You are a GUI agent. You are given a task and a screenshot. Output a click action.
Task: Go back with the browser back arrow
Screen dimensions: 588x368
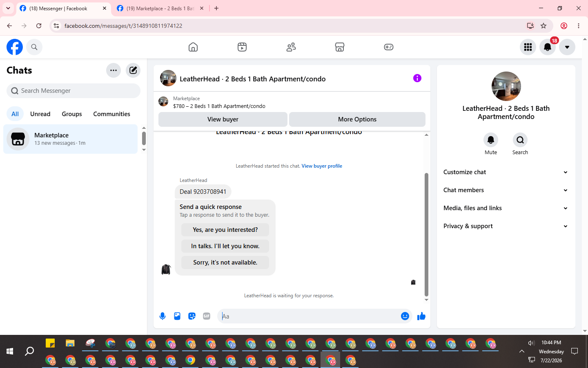point(9,26)
